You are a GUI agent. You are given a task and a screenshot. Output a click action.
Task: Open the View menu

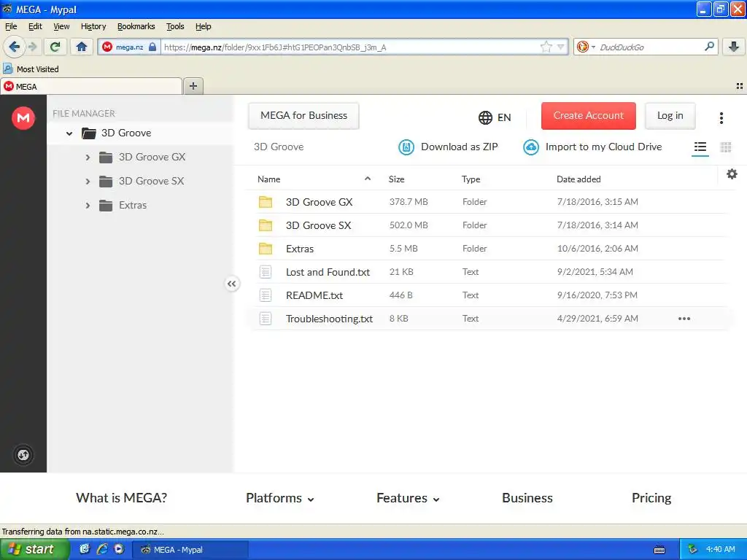point(61,26)
